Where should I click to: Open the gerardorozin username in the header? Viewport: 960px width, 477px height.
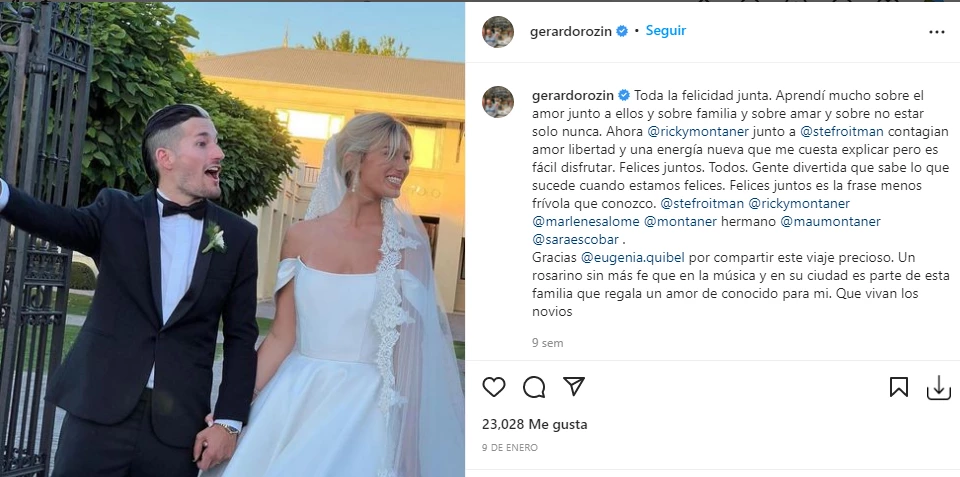(571, 32)
